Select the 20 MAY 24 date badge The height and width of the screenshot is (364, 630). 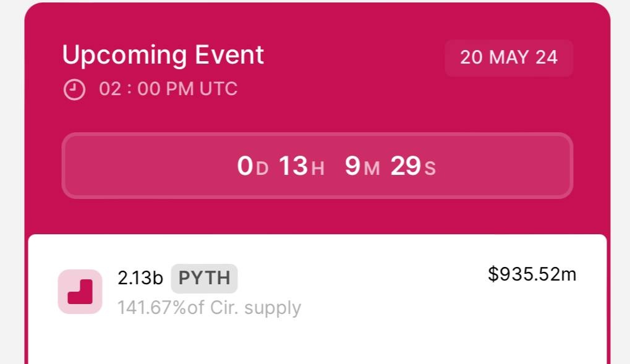pyautogui.click(x=509, y=57)
